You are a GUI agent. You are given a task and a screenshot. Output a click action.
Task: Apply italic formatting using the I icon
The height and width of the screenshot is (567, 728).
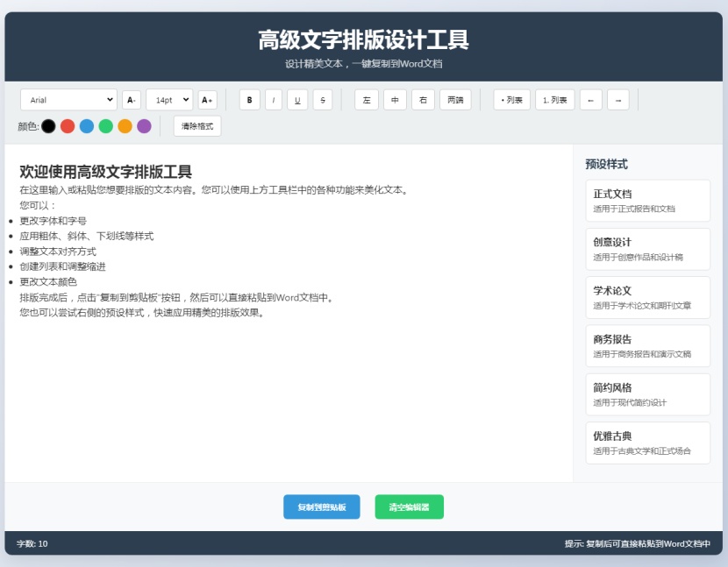tap(274, 100)
